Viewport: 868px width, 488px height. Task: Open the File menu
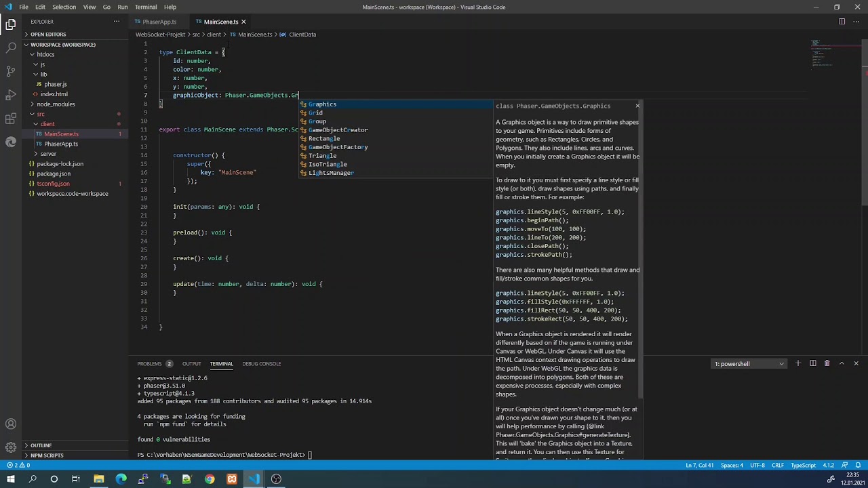24,7
